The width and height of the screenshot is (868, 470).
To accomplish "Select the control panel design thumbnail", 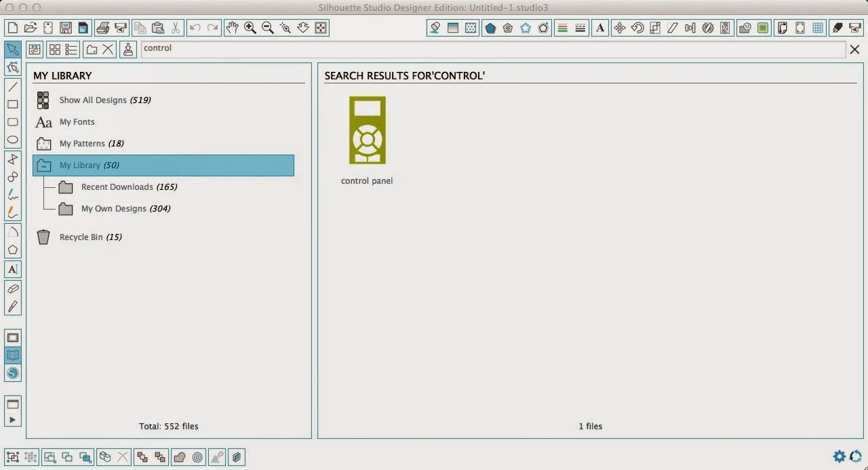I will [x=367, y=130].
